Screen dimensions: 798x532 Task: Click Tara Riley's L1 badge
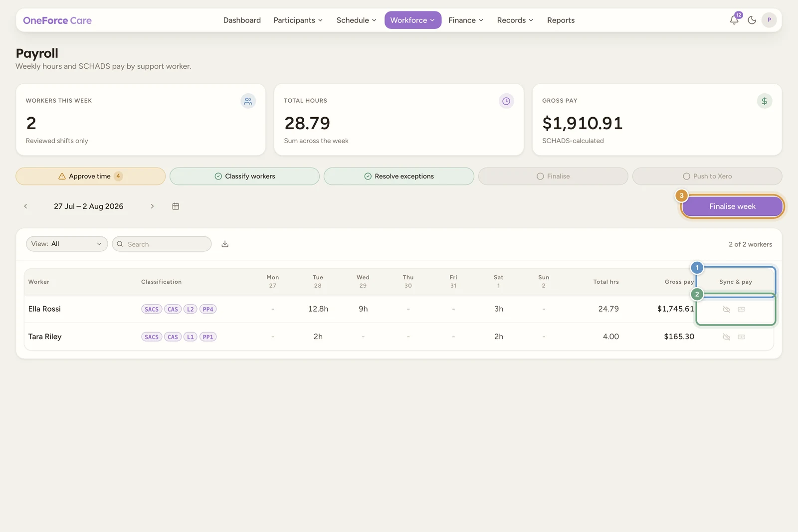click(x=191, y=337)
